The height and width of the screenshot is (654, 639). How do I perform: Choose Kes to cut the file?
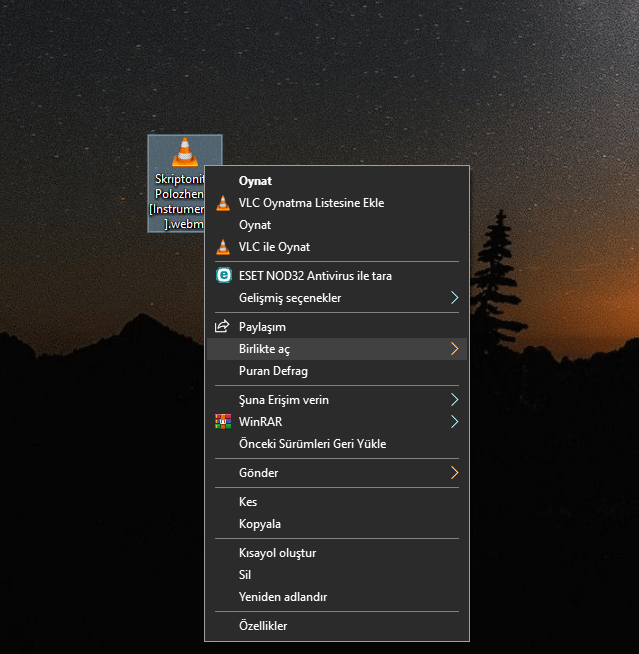[337, 502]
